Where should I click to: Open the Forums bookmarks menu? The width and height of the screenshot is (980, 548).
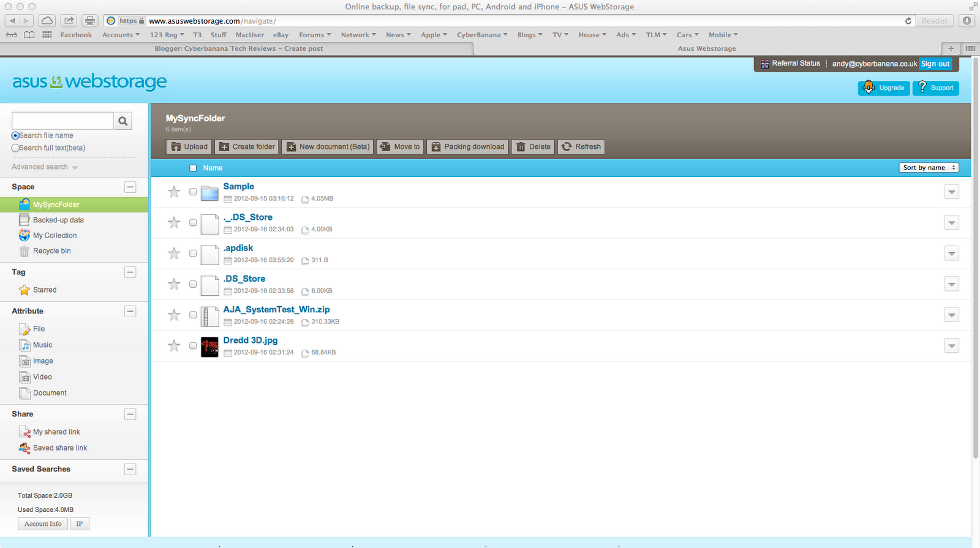pyautogui.click(x=315, y=35)
